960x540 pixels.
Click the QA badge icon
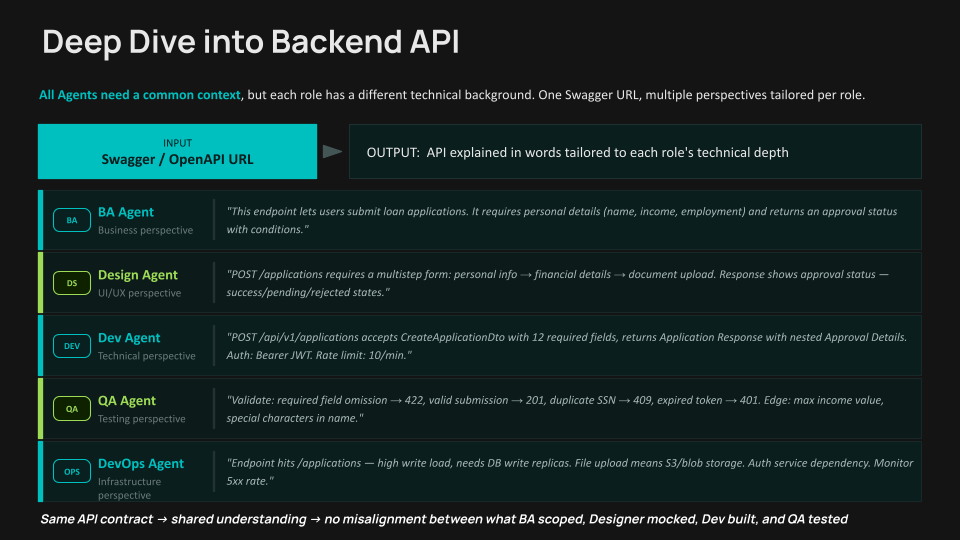72,409
